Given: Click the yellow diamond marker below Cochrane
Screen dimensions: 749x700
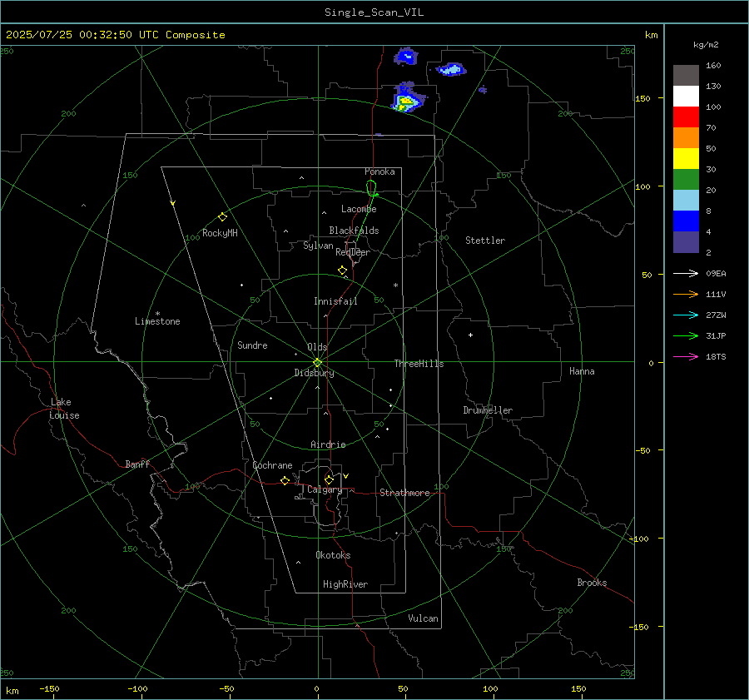Looking at the screenshot, I should 285,481.
